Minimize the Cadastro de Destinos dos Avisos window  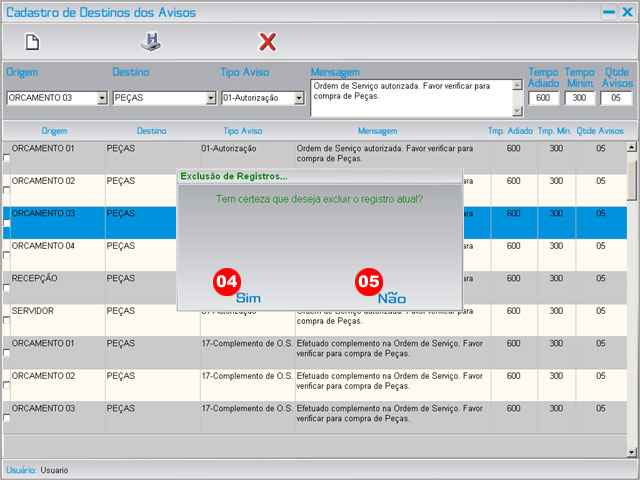point(608,12)
